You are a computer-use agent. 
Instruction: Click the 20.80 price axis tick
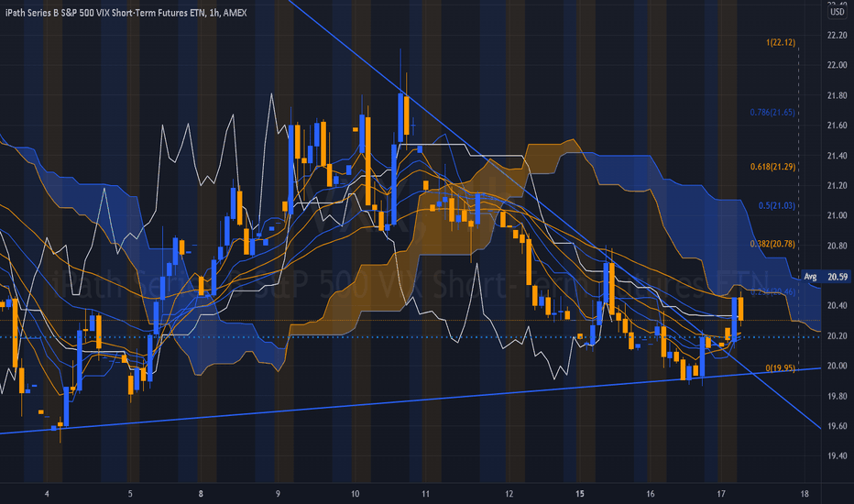[x=837, y=246]
